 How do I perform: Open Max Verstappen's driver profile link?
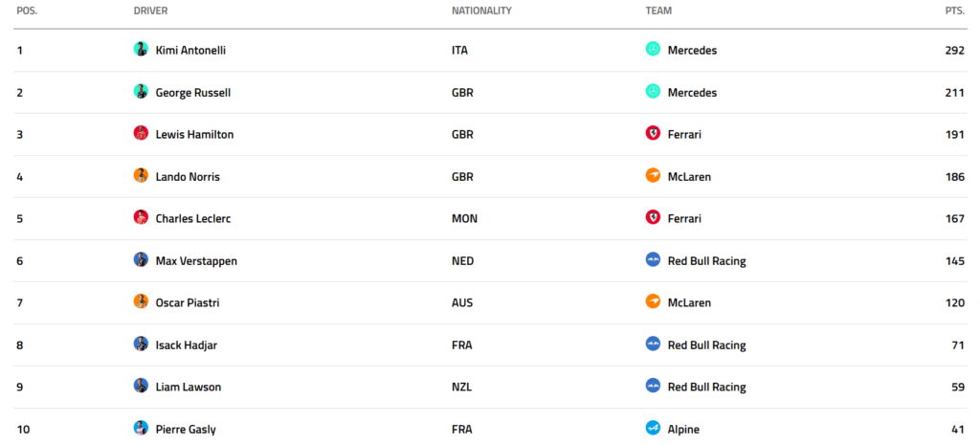click(x=196, y=260)
